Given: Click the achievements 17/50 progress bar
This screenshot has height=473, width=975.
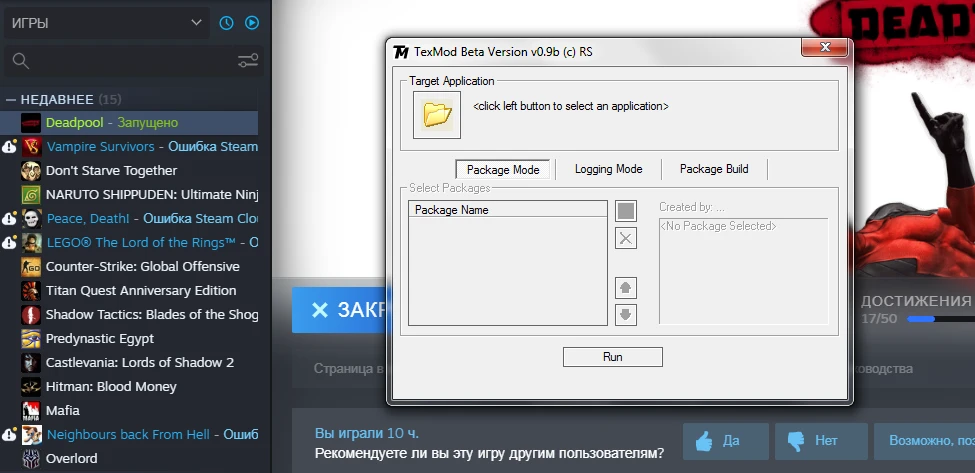Looking at the screenshot, I should (x=941, y=319).
